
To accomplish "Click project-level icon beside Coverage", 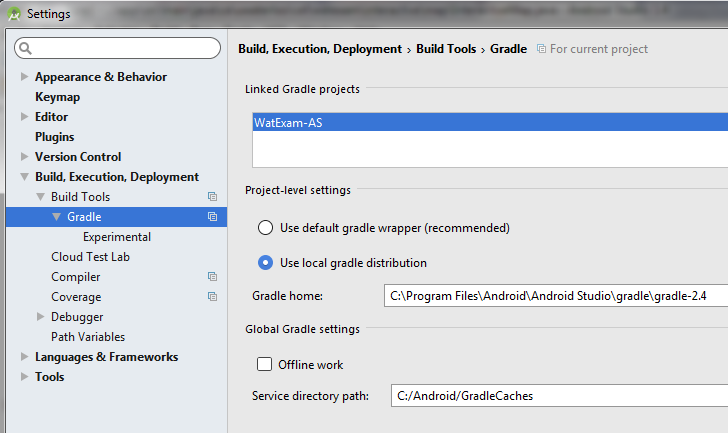I will click(212, 297).
